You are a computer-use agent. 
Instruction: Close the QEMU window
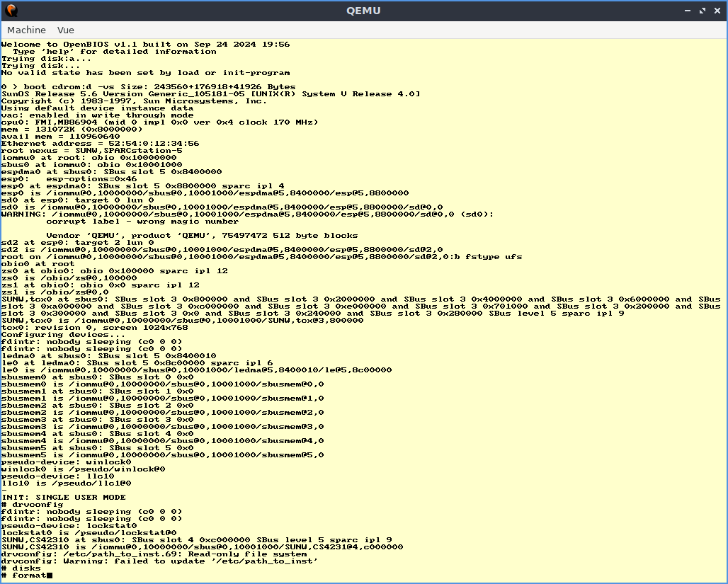point(717,11)
